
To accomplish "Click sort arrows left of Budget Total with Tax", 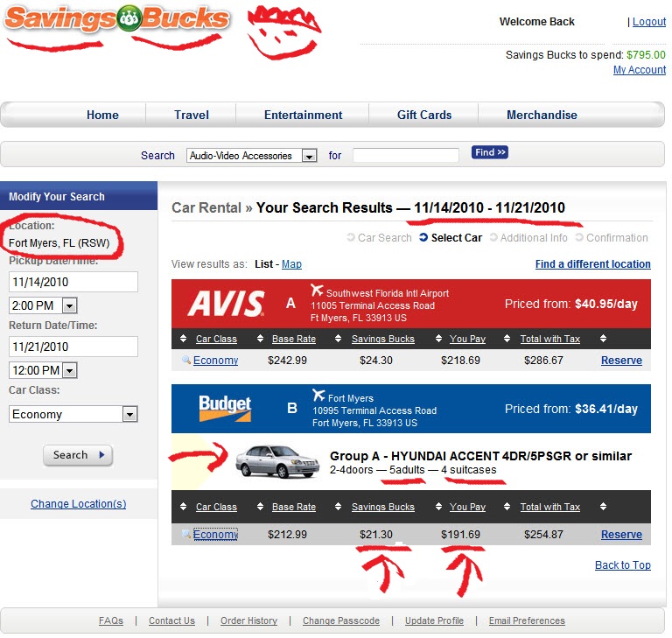I will (x=507, y=507).
